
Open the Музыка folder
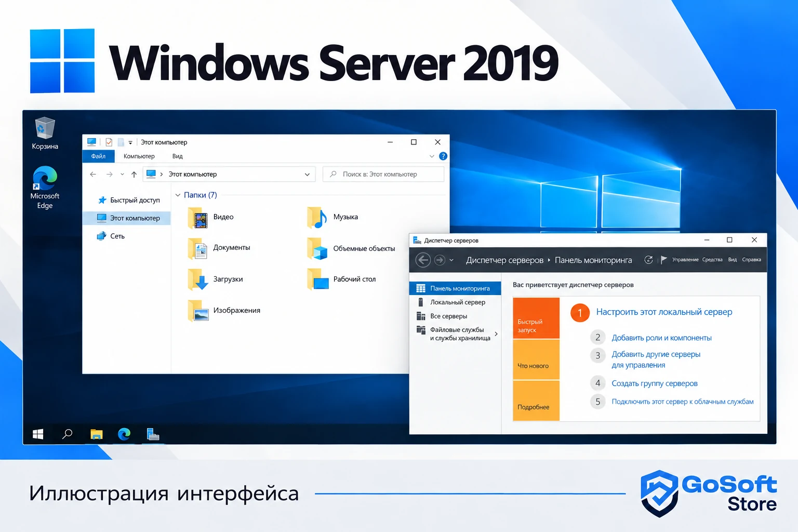click(x=332, y=217)
